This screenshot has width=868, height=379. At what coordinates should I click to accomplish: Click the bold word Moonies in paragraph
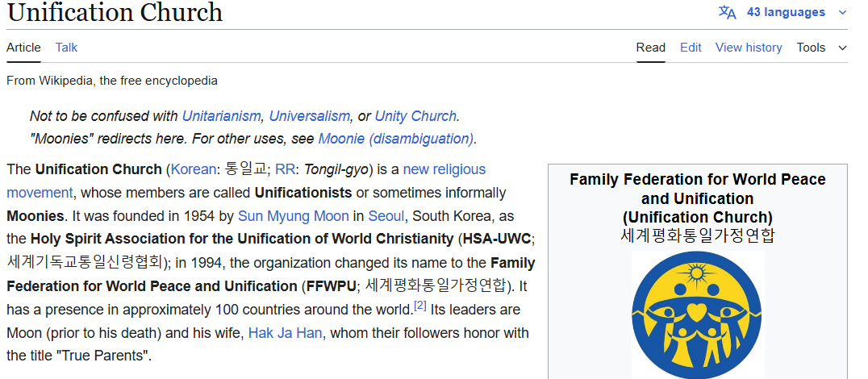[35, 216]
